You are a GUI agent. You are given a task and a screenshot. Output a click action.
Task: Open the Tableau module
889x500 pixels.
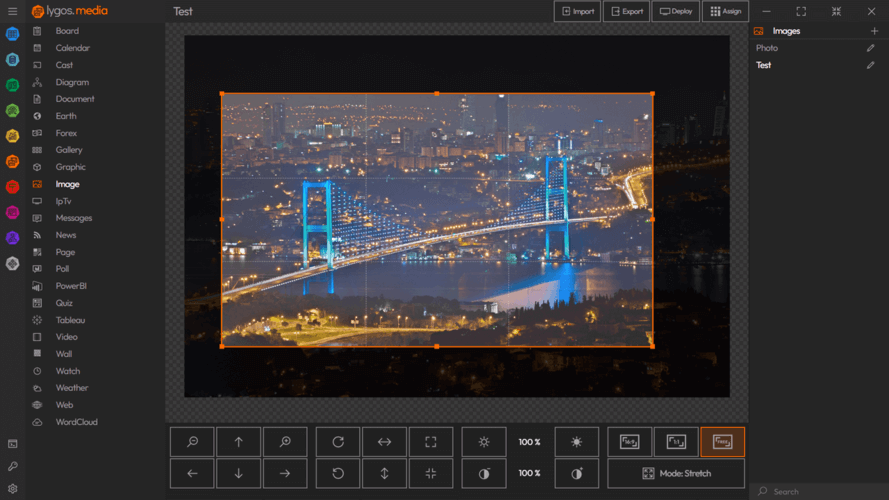70,320
